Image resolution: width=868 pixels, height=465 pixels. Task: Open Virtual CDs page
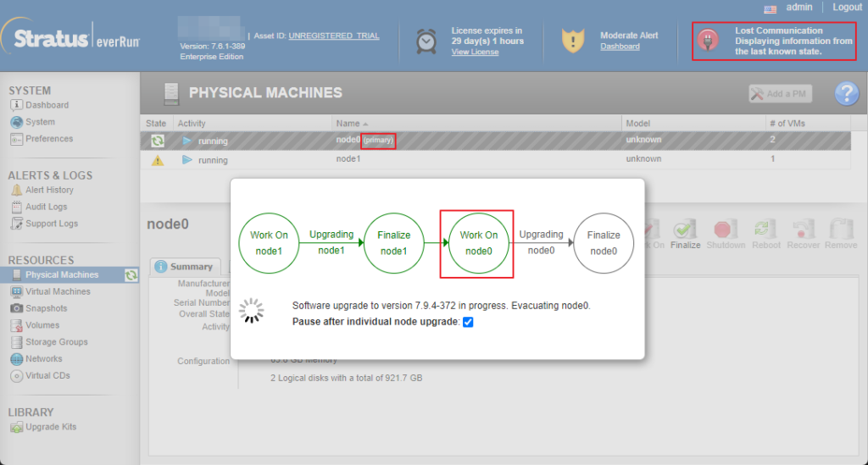(x=47, y=375)
